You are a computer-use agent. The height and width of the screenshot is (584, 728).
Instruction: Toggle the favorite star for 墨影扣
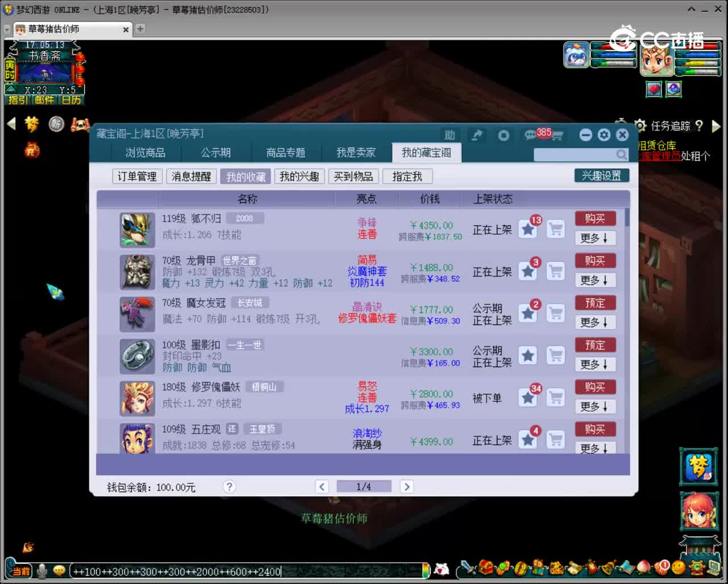tap(528, 355)
